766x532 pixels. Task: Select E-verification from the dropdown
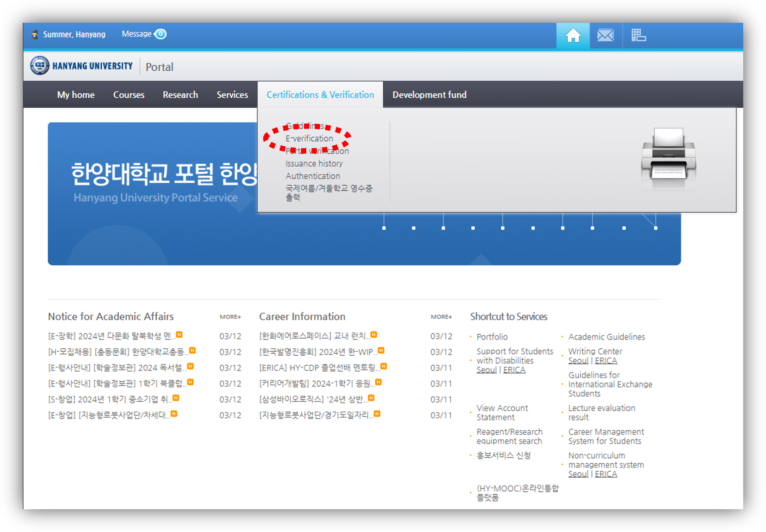(309, 139)
